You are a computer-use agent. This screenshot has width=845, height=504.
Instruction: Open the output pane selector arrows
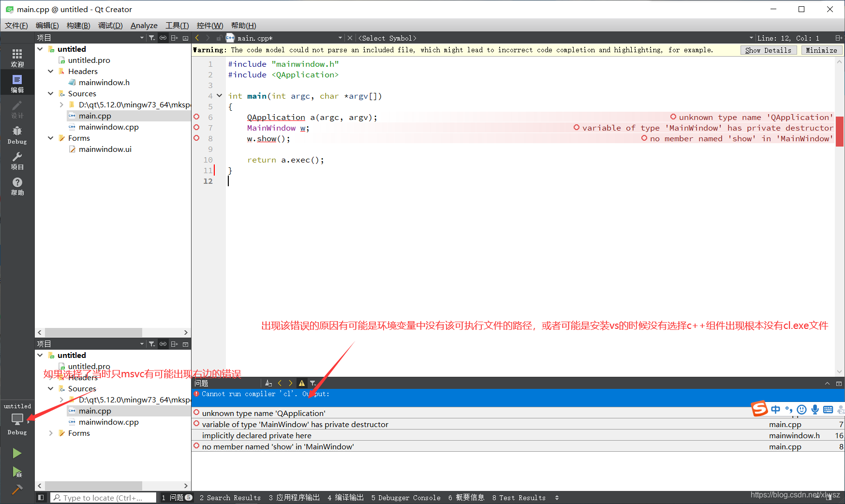(557, 497)
